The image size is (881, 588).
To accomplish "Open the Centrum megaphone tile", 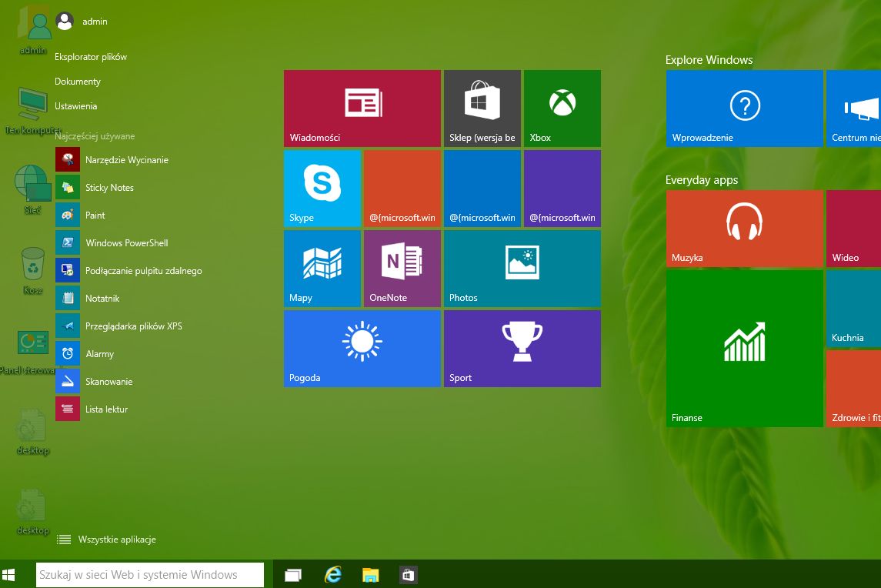I will coord(853,109).
